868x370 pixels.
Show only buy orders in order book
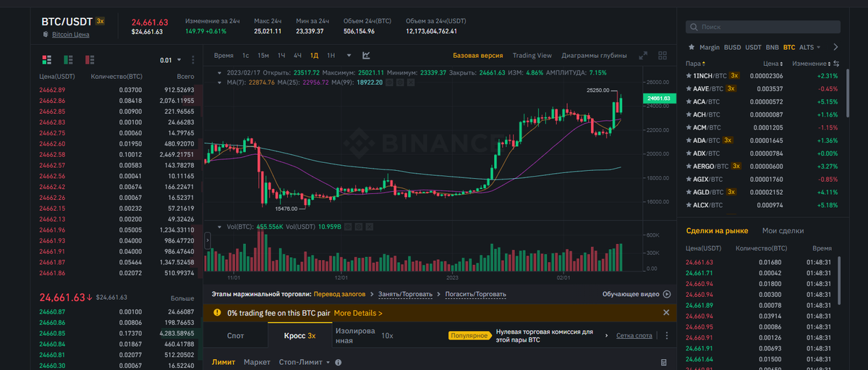click(x=68, y=59)
